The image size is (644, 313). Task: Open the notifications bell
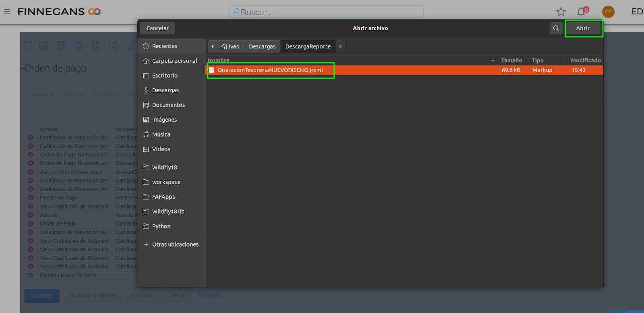[x=581, y=12]
